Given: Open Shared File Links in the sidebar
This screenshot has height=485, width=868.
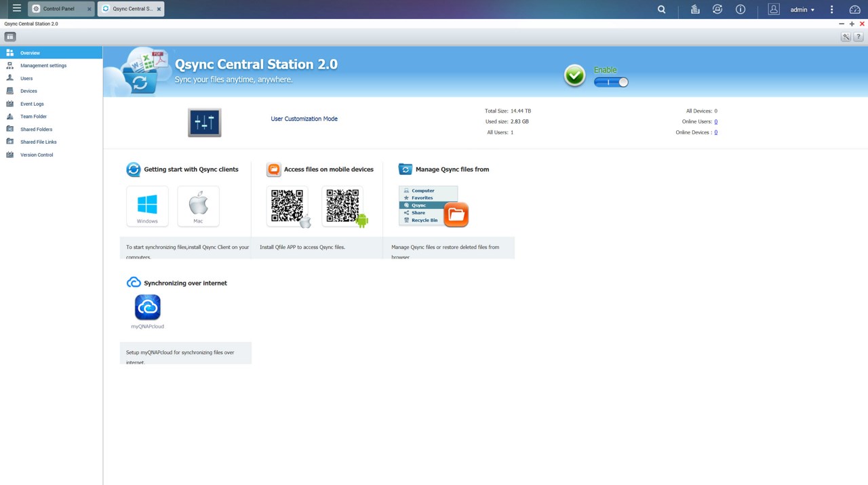Looking at the screenshot, I should [52, 142].
